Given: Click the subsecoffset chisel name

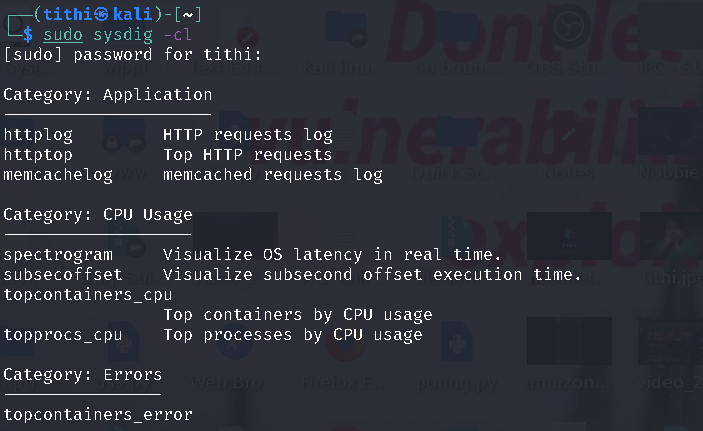Looking at the screenshot, I should (63, 274).
